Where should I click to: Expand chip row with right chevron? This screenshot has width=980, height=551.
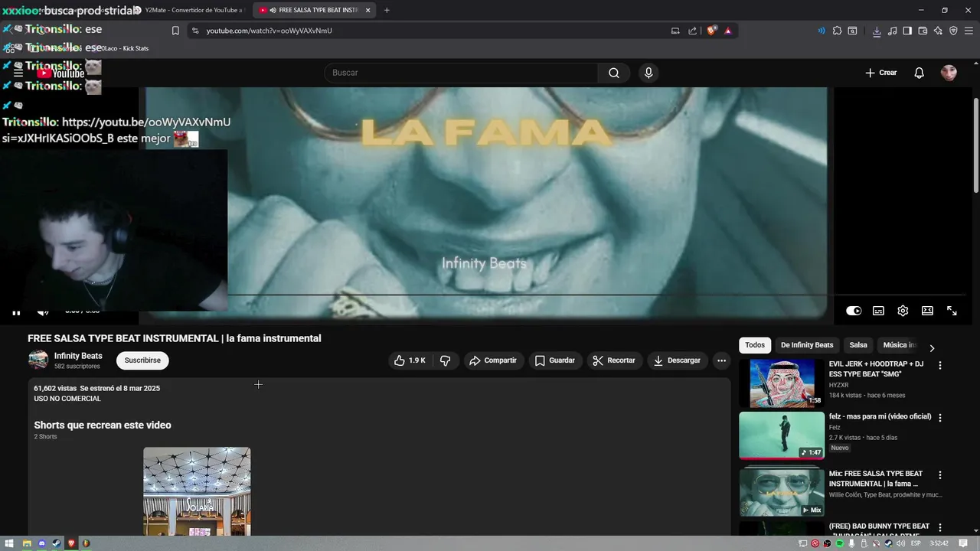tap(932, 348)
